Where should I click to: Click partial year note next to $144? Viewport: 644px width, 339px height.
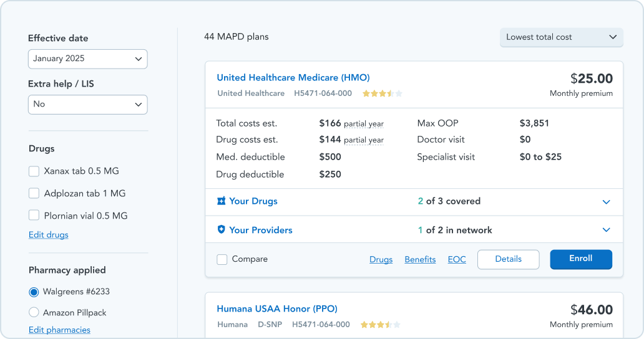click(363, 140)
